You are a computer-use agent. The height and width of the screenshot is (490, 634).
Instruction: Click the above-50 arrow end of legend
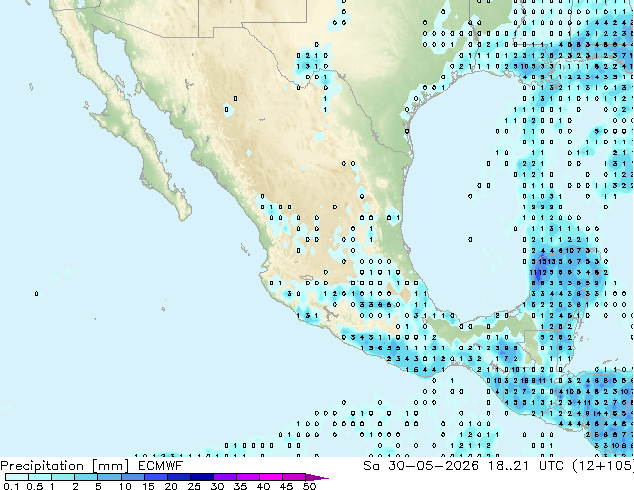point(317,478)
